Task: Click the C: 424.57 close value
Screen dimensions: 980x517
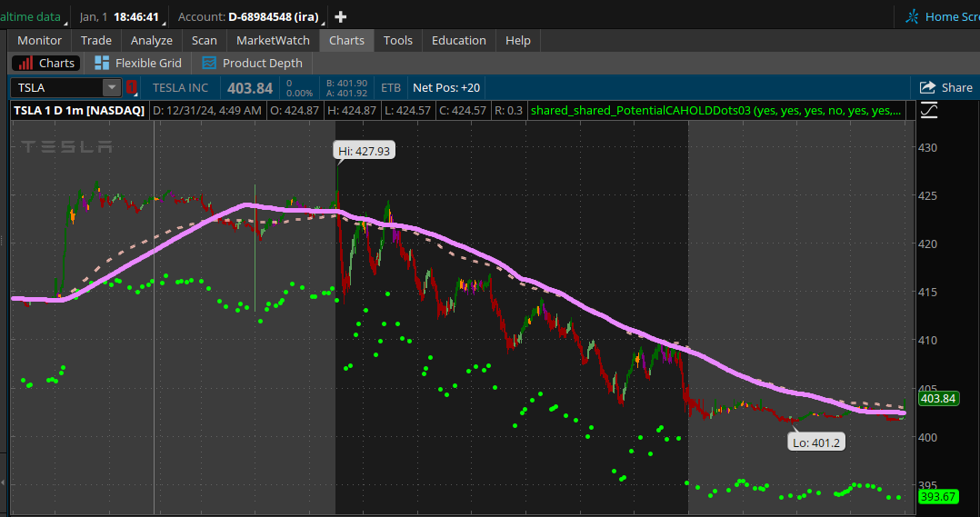Action: coord(462,111)
